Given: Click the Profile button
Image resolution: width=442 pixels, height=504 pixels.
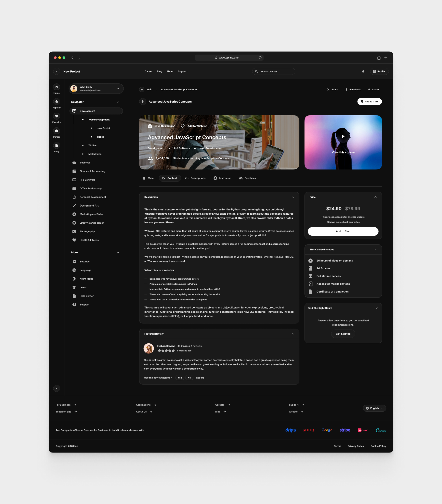Looking at the screenshot, I should click(379, 71).
